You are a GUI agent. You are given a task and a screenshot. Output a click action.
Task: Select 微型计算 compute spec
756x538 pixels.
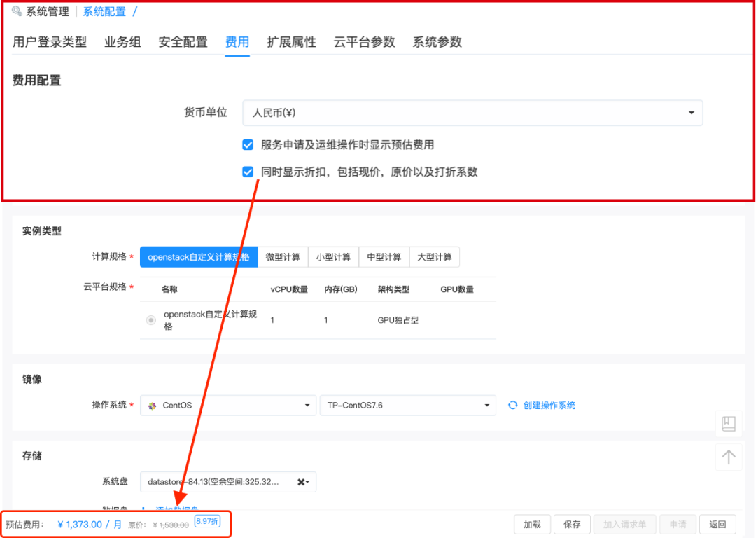pyautogui.click(x=283, y=257)
